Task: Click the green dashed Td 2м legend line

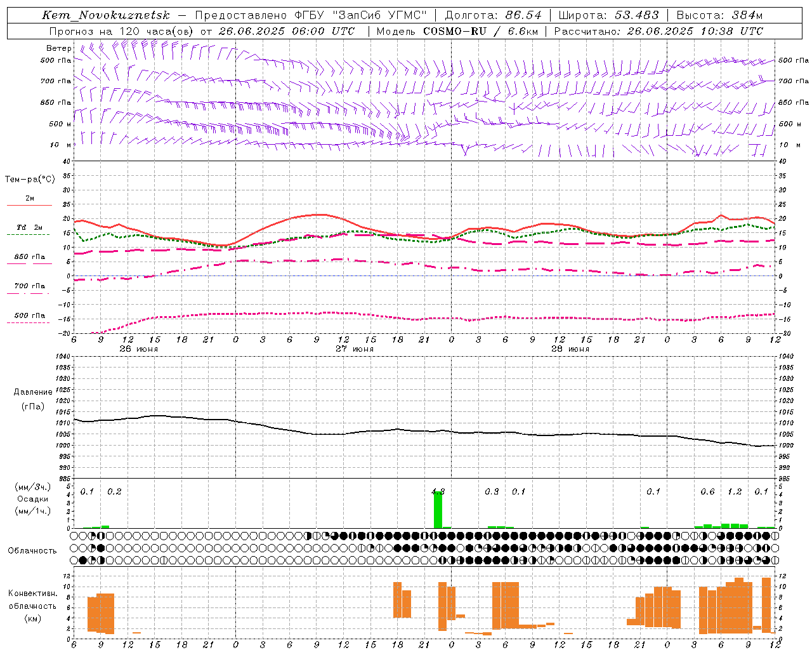Action: click(x=28, y=234)
